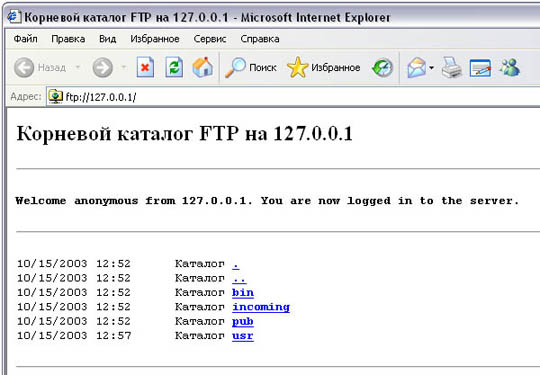Click the Search (Поиск) magnifier button

point(251,67)
